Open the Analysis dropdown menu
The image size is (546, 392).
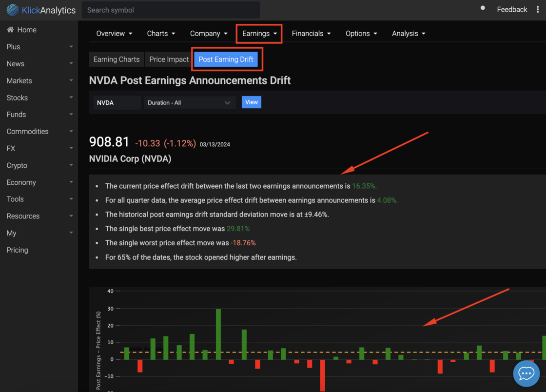[409, 34]
